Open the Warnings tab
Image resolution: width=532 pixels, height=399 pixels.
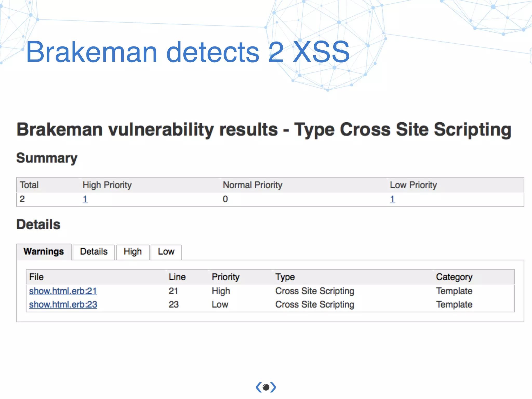click(x=44, y=251)
